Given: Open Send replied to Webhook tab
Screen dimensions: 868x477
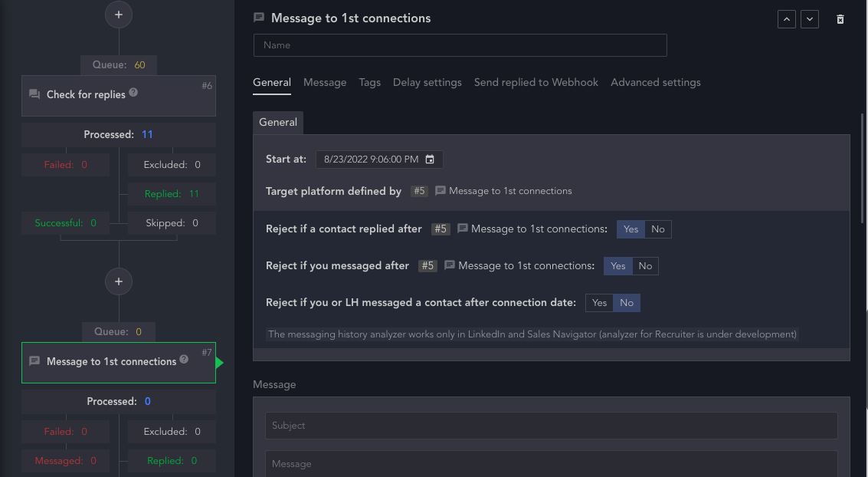Looking at the screenshot, I should (x=536, y=82).
